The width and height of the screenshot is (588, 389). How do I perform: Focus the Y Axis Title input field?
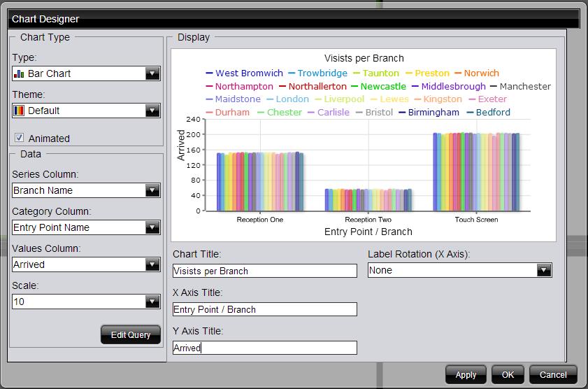click(x=265, y=348)
